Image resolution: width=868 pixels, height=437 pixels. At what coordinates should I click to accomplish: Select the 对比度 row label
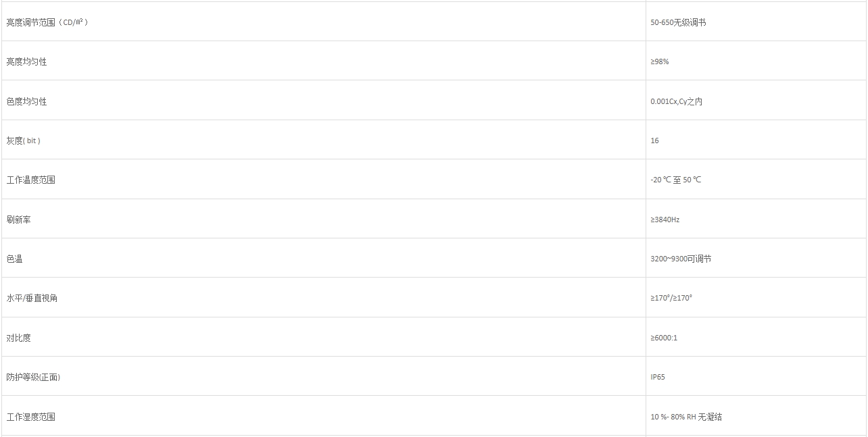pyautogui.click(x=19, y=338)
